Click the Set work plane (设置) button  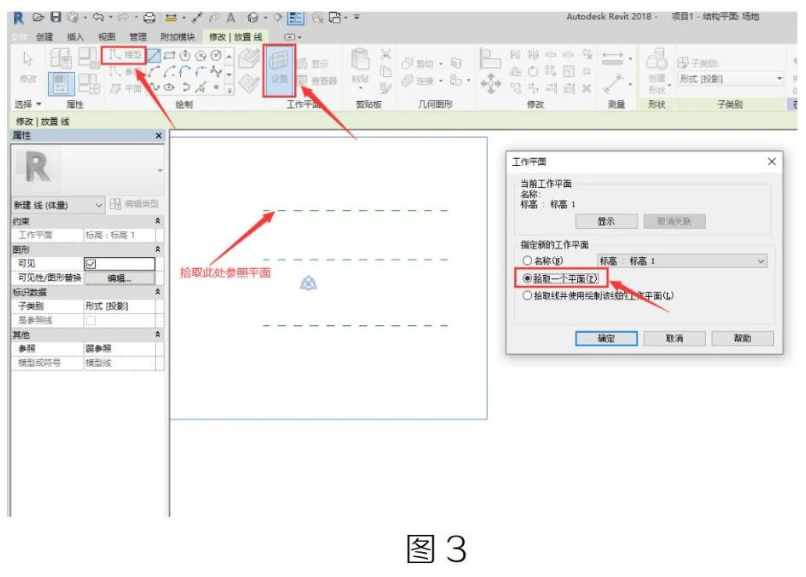tap(279, 70)
